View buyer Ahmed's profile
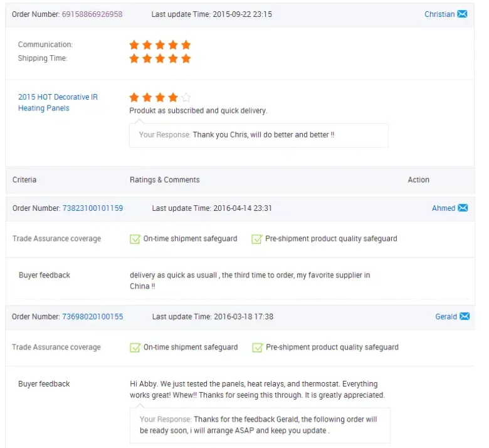Screen dimensions: 489x448 (x=443, y=208)
